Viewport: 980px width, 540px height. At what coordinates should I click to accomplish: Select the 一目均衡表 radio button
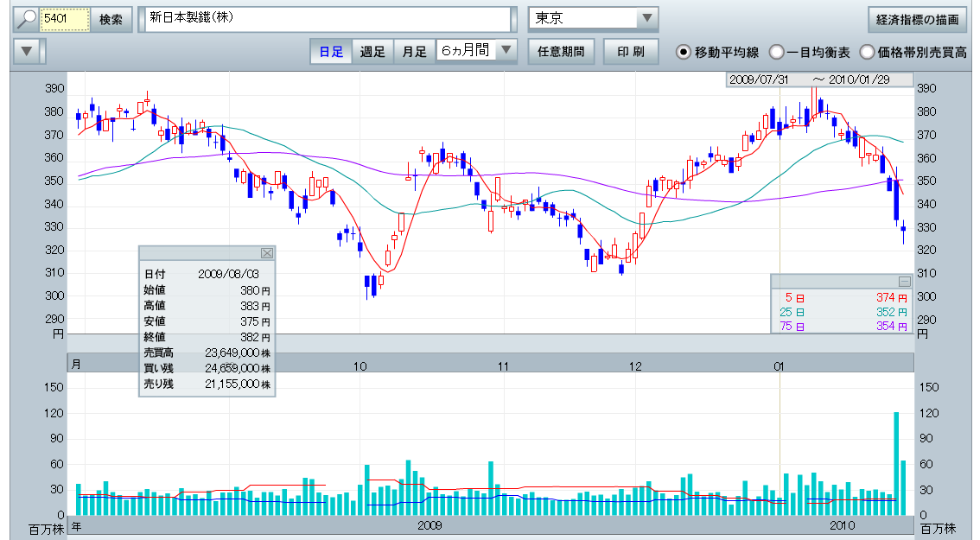776,53
